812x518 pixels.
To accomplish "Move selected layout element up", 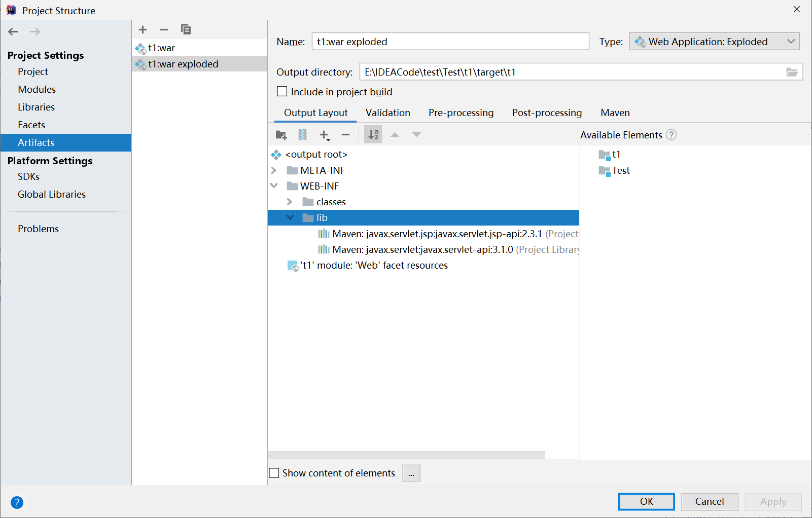I will point(395,135).
